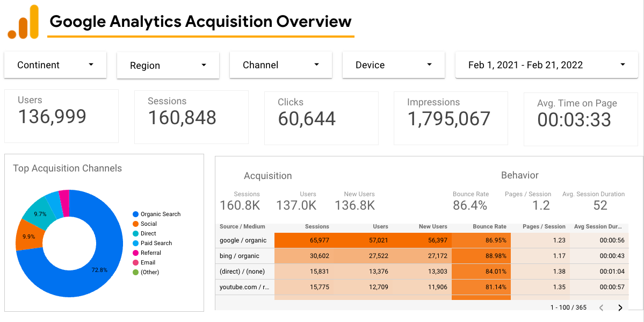
Task: Click the 11,906 new users cell
Action: point(422,287)
